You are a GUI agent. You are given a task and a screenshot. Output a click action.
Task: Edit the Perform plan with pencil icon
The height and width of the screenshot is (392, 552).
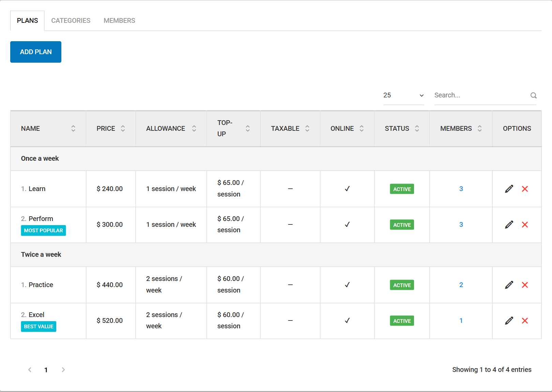click(x=509, y=224)
